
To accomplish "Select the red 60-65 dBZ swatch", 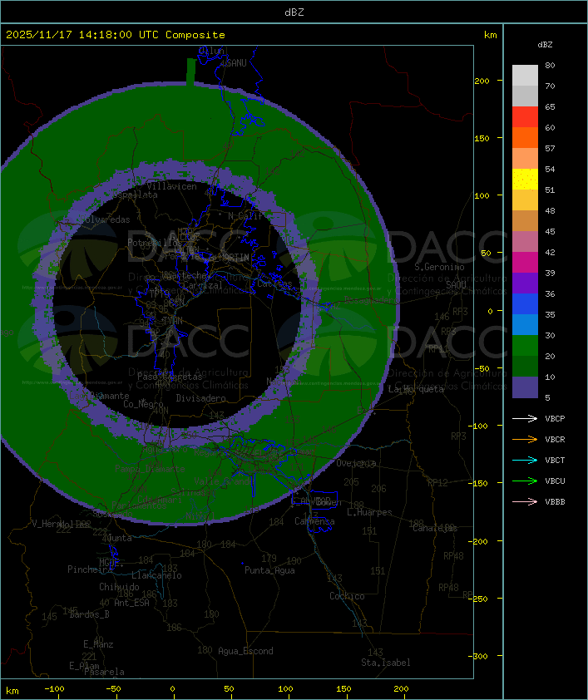I will 525,117.
